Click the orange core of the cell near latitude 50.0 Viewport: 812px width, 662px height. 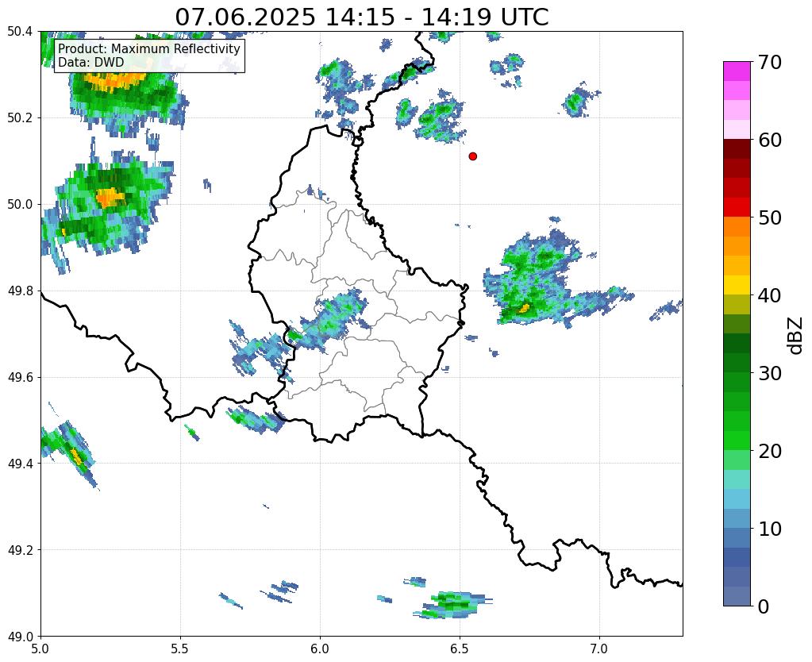109,198
